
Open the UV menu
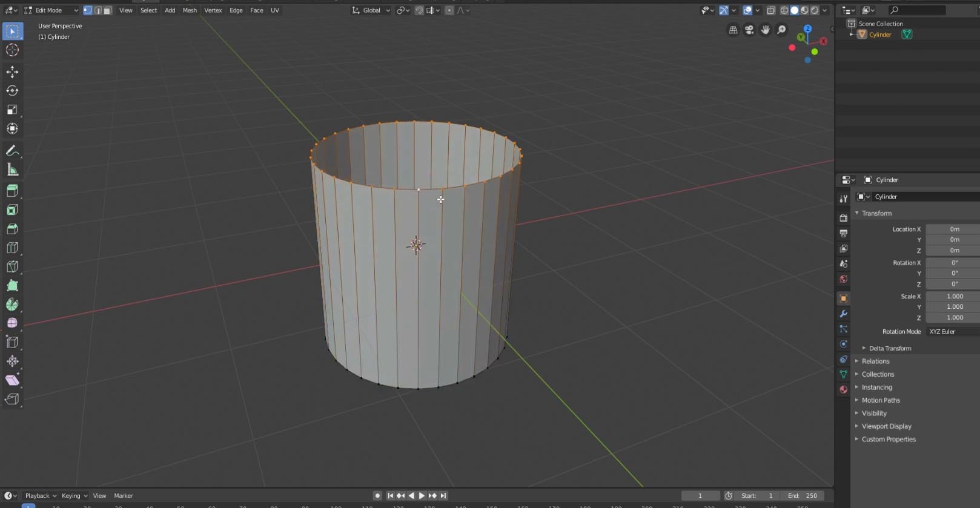click(x=275, y=10)
